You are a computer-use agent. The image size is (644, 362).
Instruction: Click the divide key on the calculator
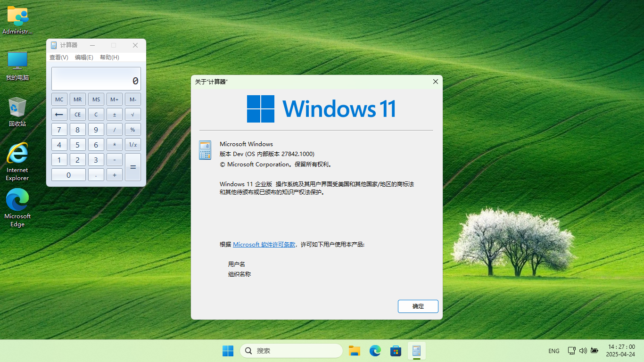click(115, 130)
